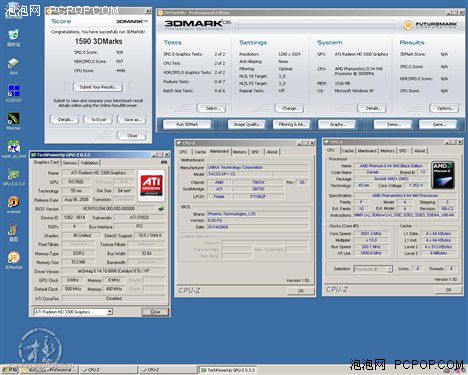The width and height of the screenshot is (468, 375).
Task: Click the processor Name value in CPU-Z
Action: (x=391, y=166)
